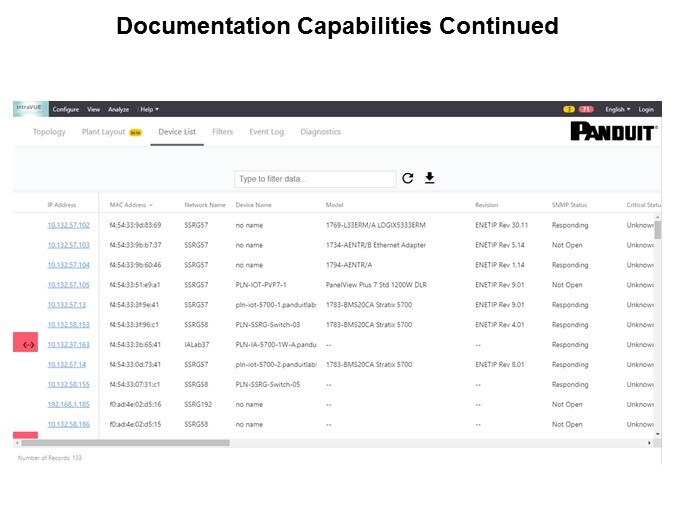Click the refresh icon beside the filter box
This screenshot has width=675, height=506.
[408, 179]
